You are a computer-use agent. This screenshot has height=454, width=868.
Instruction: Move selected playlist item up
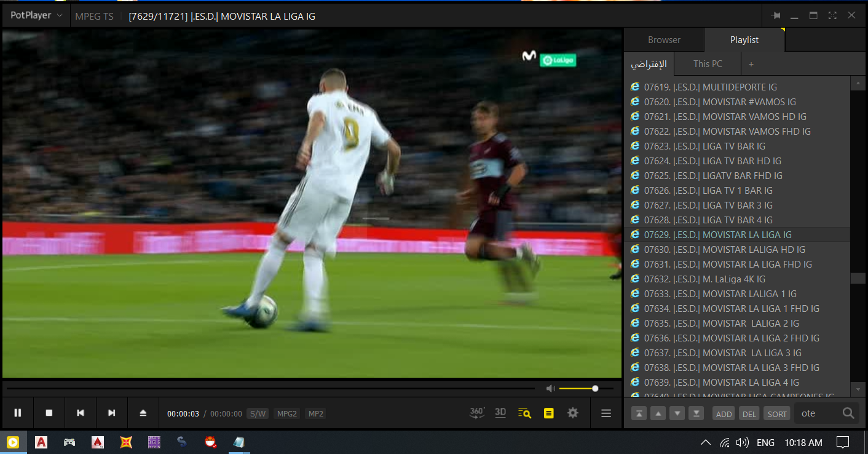click(658, 414)
